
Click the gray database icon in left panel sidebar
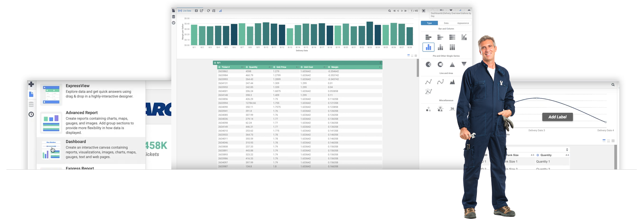click(x=31, y=104)
